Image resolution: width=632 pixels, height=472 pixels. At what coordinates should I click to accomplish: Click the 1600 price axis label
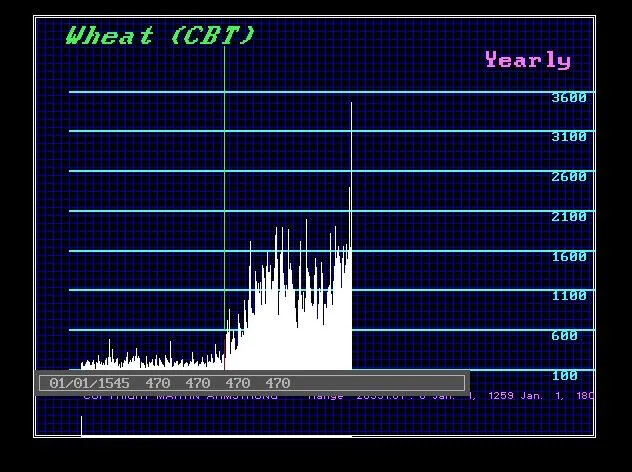pyautogui.click(x=569, y=256)
